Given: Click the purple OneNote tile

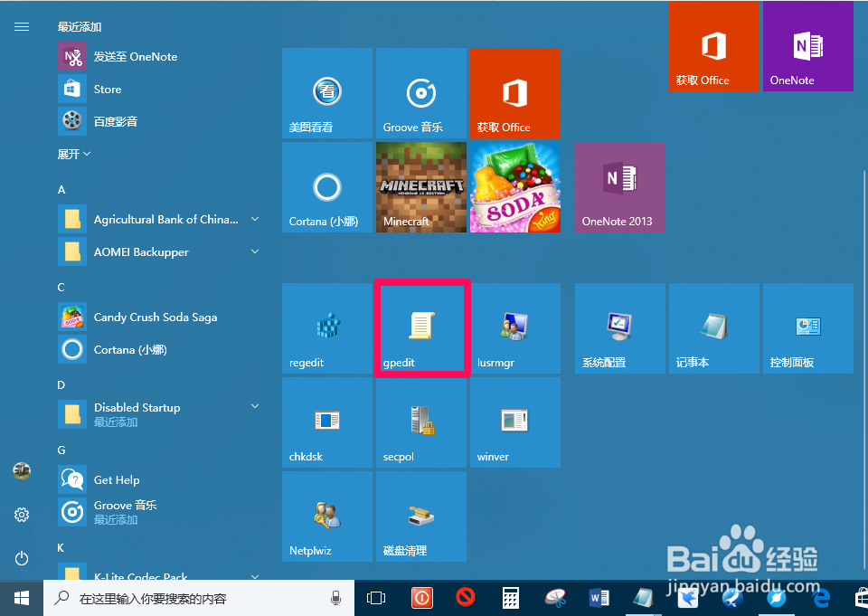Looking at the screenshot, I should coord(808,46).
